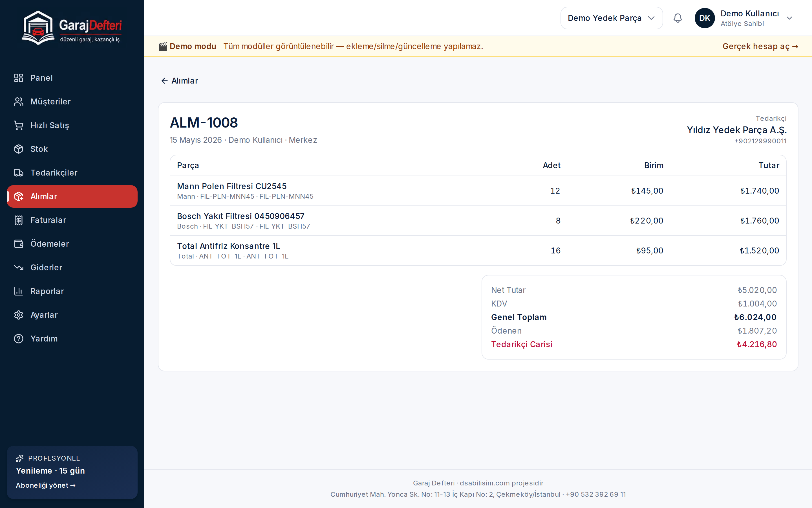
Task: Click footer phone +90 532 392 69 11
Action: tap(596, 494)
